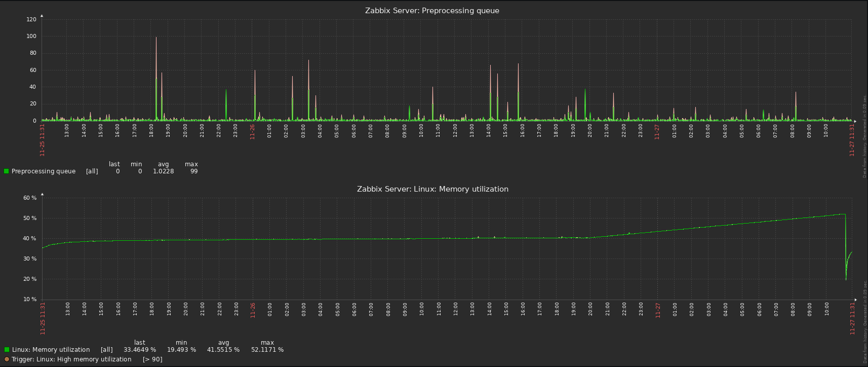Select the 'Zabbix Server: Linux: Memory utilization' title
This screenshot has width=868, height=367.
click(x=432, y=189)
